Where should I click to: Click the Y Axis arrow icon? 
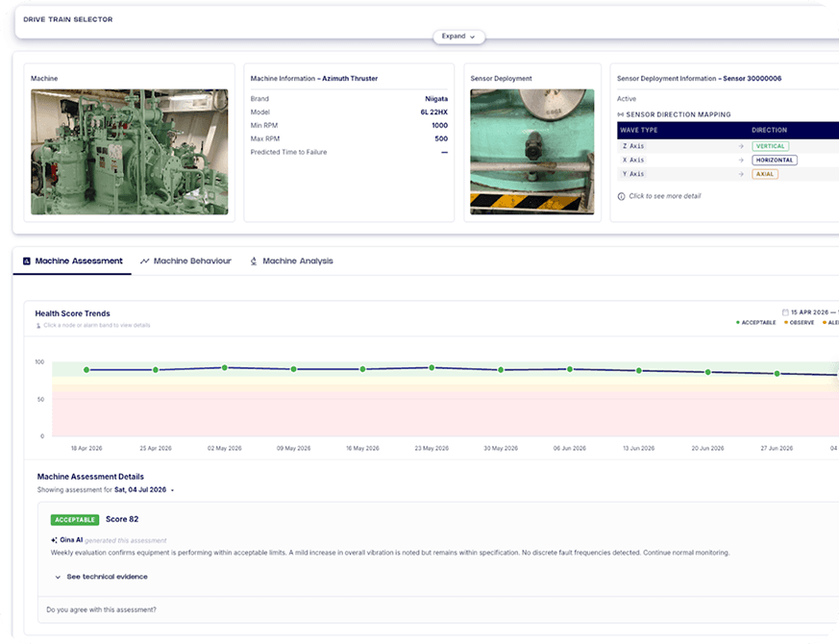pyautogui.click(x=741, y=174)
